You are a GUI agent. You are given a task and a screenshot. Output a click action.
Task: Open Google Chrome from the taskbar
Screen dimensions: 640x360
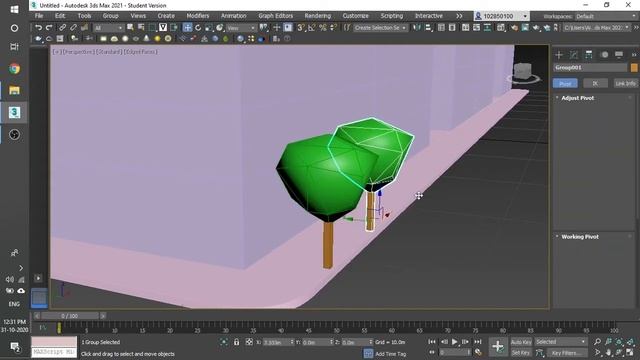[x=14, y=69]
